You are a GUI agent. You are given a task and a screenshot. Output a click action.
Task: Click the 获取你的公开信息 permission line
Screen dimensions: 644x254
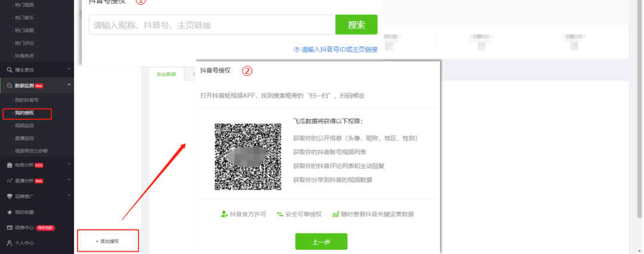(x=355, y=138)
